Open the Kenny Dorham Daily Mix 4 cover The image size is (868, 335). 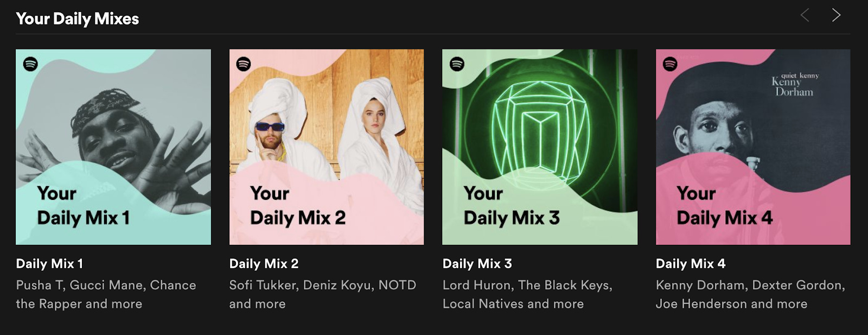pyautogui.click(x=753, y=147)
